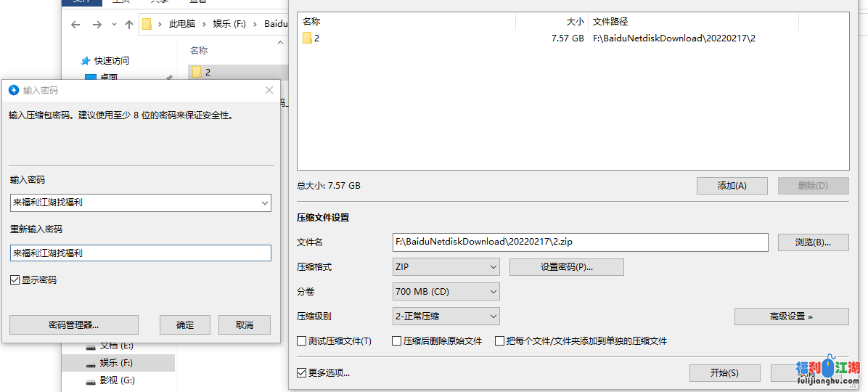Screen dimensions: 868x392
Task: Click the 重新输入密码 text field
Action: [141, 253]
